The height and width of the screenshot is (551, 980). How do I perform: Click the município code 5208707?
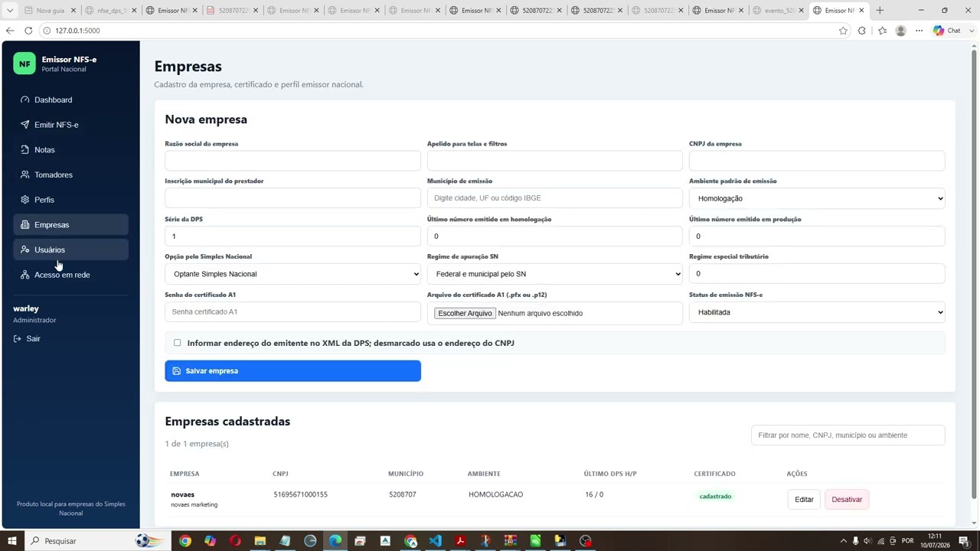(402, 494)
